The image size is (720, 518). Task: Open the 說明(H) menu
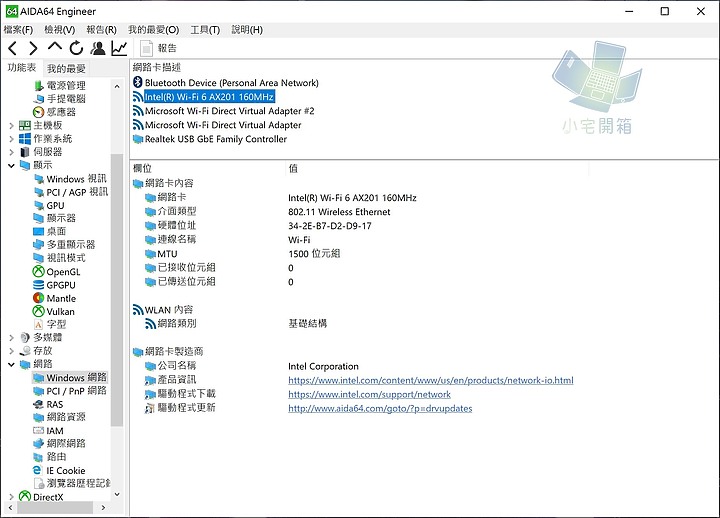(247, 30)
